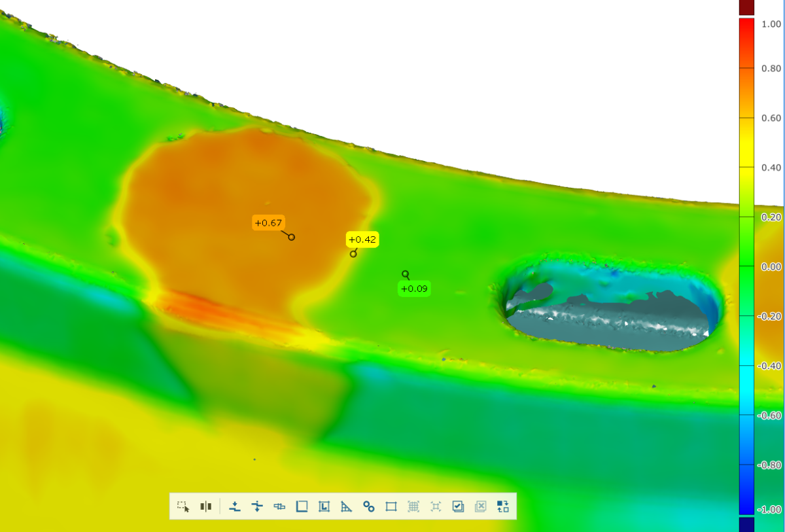This screenshot has width=785, height=532.
Task: Click the 1.00 value on color scale
Action: tap(771, 24)
